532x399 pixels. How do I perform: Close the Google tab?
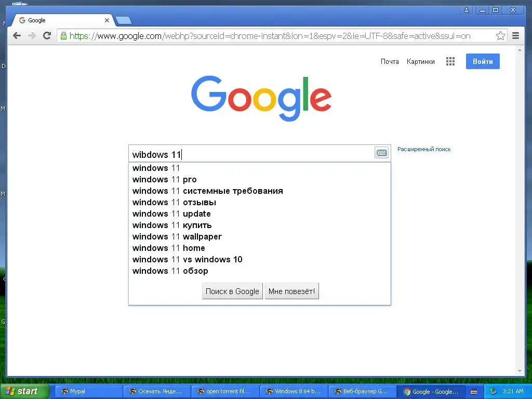(x=107, y=20)
